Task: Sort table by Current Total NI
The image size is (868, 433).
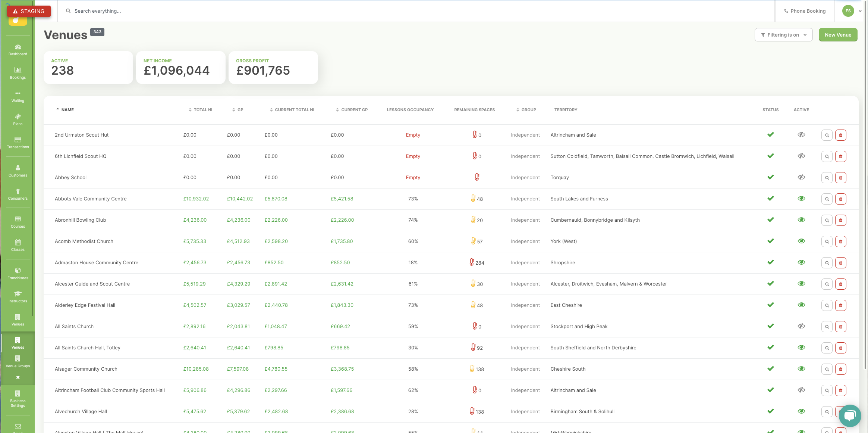Action: [x=292, y=110]
